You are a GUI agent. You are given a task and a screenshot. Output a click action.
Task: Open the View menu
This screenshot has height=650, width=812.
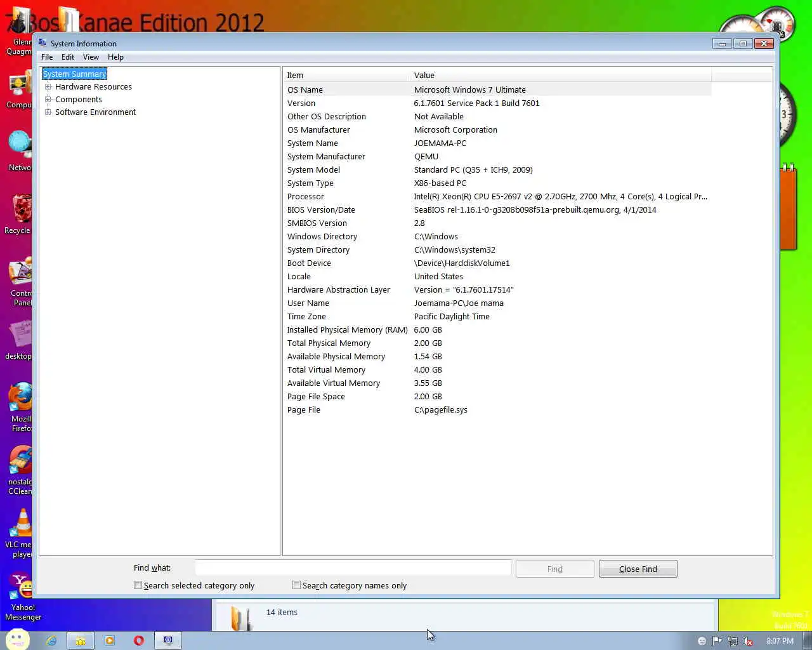[x=91, y=57]
